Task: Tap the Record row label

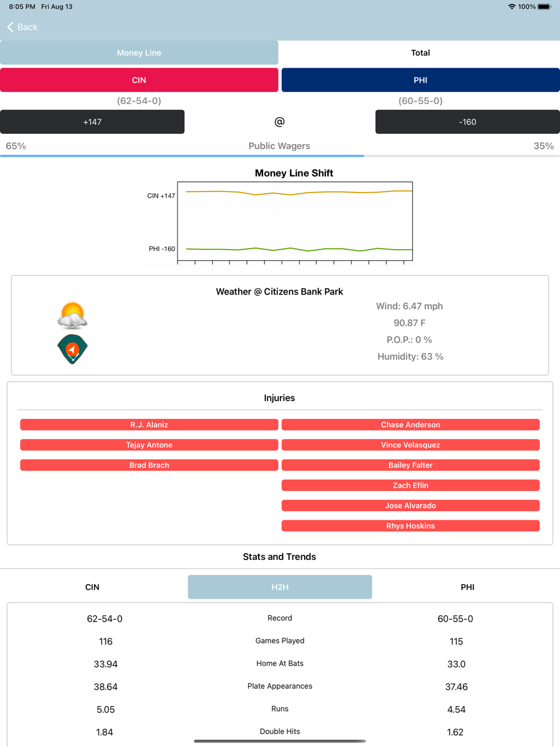Action: (x=280, y=618)
